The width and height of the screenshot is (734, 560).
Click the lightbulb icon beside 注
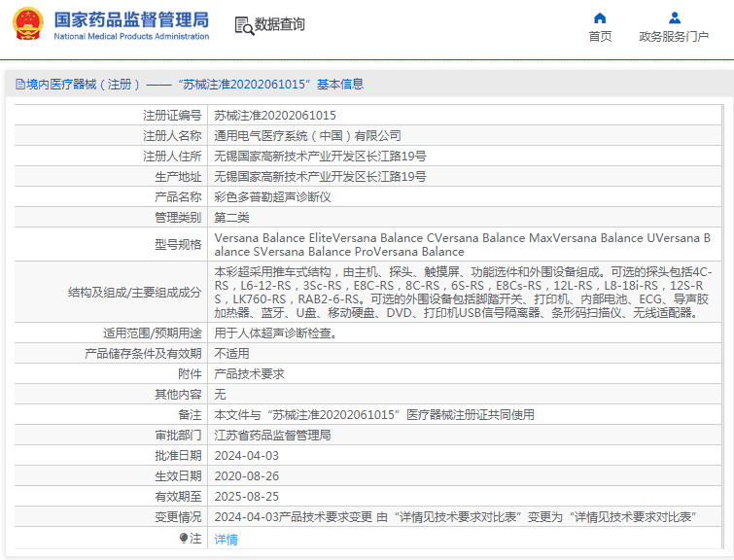tap(184, 539)
